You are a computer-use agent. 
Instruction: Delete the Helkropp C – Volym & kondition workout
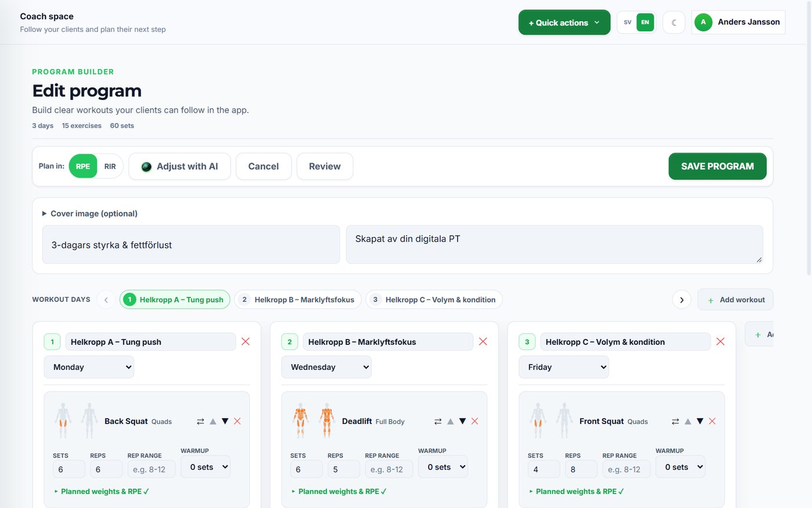point(720,341)
